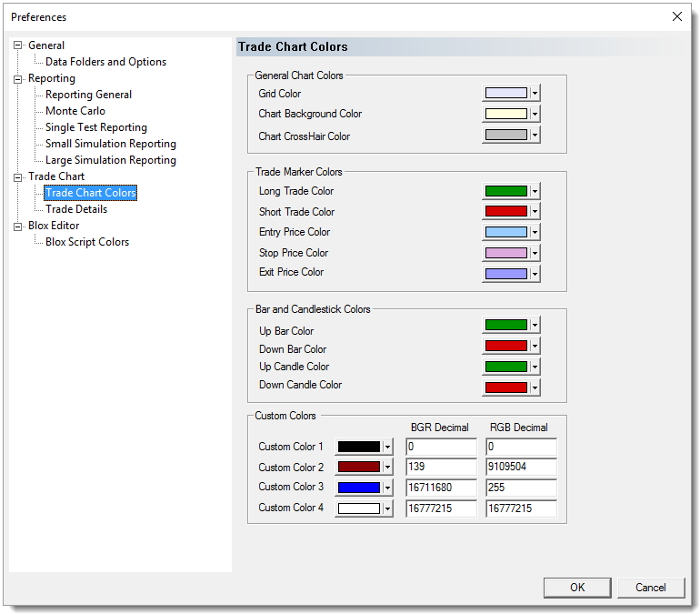Collapse the General tree node
This screenshot has width=700, height=614.
[x=17, y=45]
